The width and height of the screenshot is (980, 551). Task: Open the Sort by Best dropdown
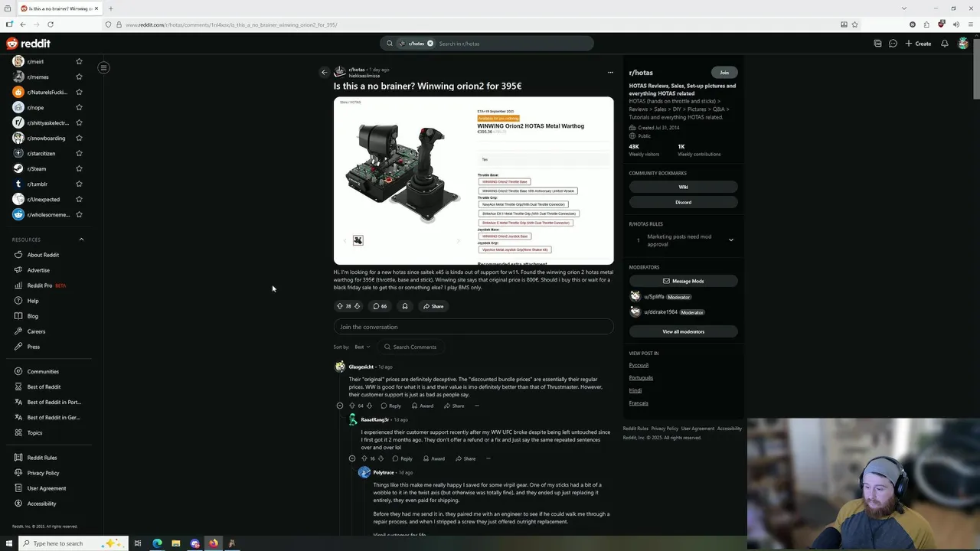pos(362,347)
